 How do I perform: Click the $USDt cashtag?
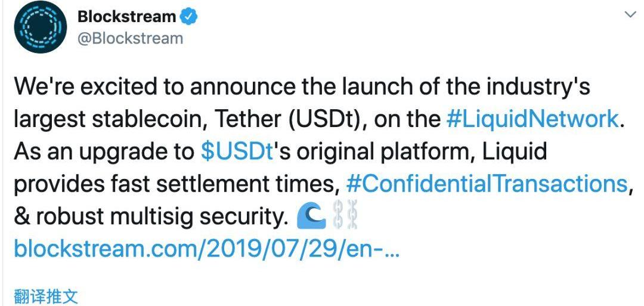click(x=237, y=152)
